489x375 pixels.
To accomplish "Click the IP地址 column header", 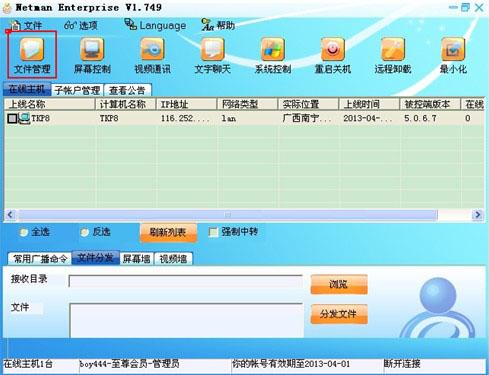I will pos(187,104).
